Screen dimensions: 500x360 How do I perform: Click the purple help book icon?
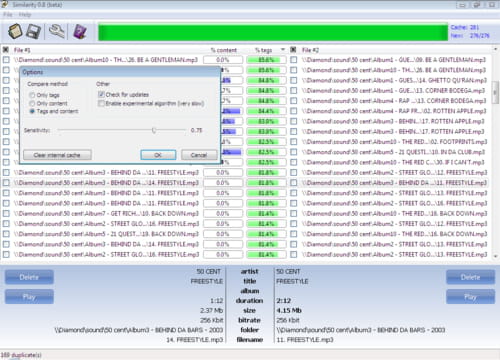click(80, 32)
